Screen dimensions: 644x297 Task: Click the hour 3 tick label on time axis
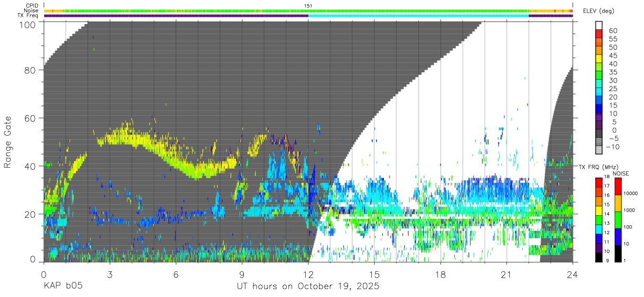[110, 274]
